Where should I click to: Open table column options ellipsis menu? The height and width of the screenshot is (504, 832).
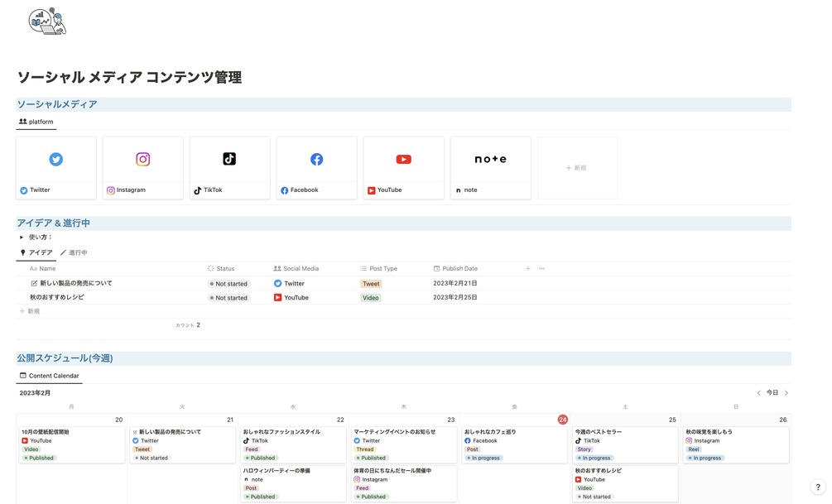(x=541, y=268)
